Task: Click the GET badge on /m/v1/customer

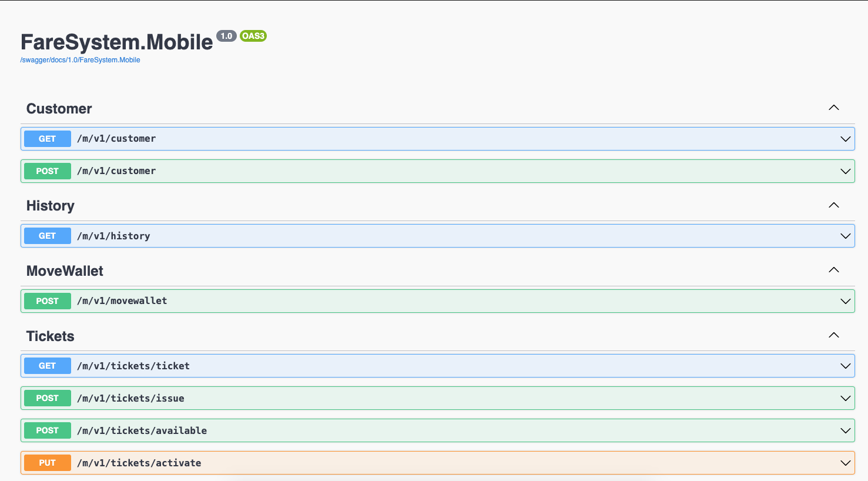Action: (x=47, y=139)
